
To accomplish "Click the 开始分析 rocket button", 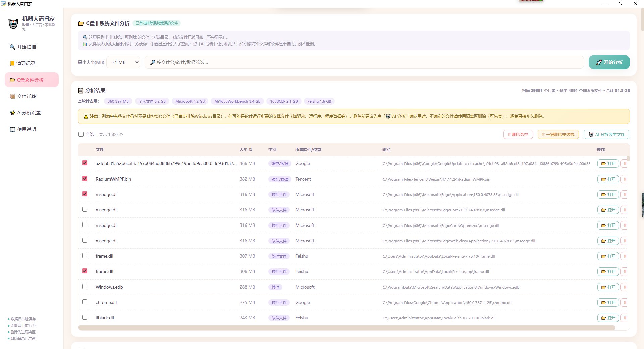I will [x=609, y=62].
